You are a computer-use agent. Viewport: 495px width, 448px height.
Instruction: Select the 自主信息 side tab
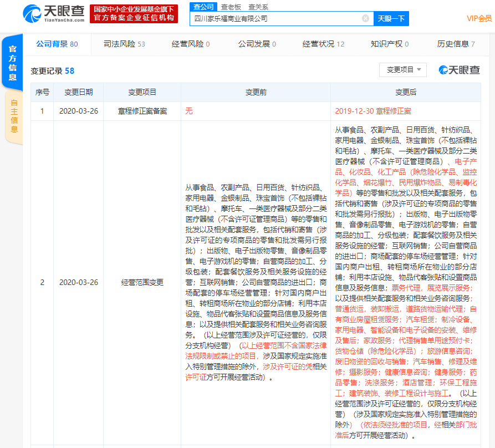14,117
